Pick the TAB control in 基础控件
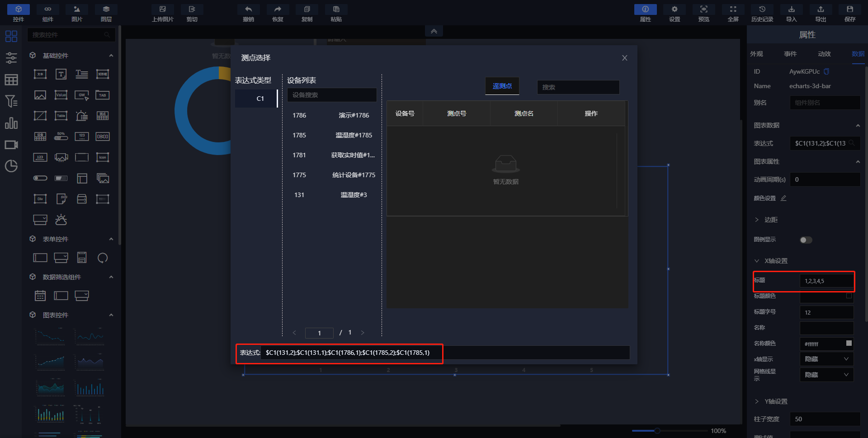The image size is (868, 438). [103, 95]
